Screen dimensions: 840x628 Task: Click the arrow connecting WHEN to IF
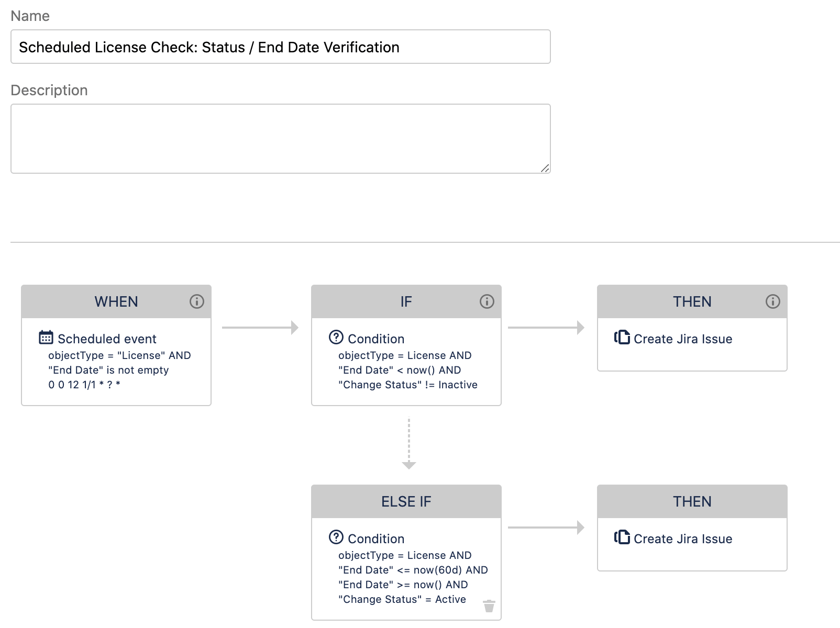[259, 329]
